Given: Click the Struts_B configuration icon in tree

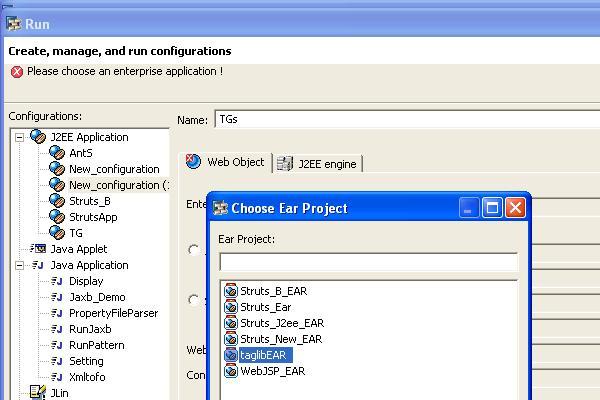Looking at the screenshot, I should point(57,201).
